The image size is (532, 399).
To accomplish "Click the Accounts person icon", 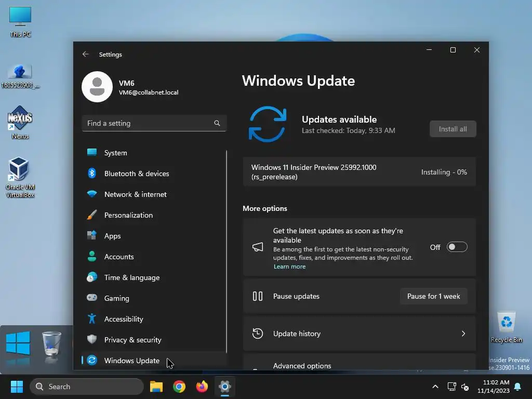I will point(92,256).
